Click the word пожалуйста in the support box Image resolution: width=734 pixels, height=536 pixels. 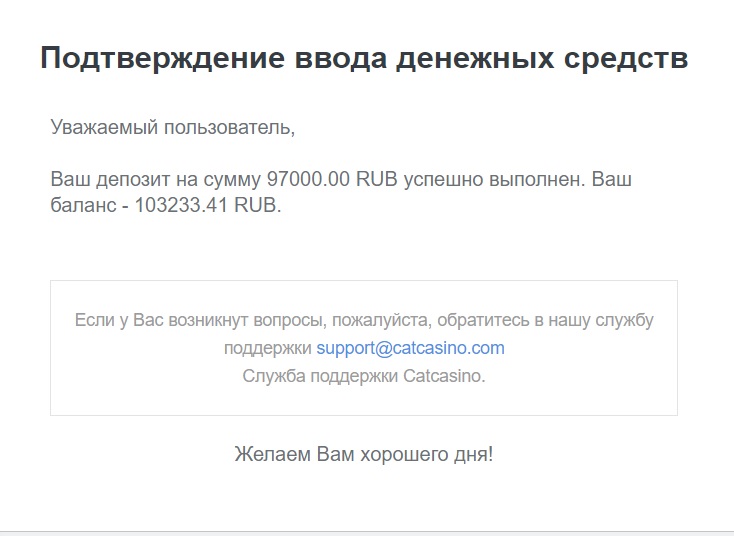(x=382, y=321)
